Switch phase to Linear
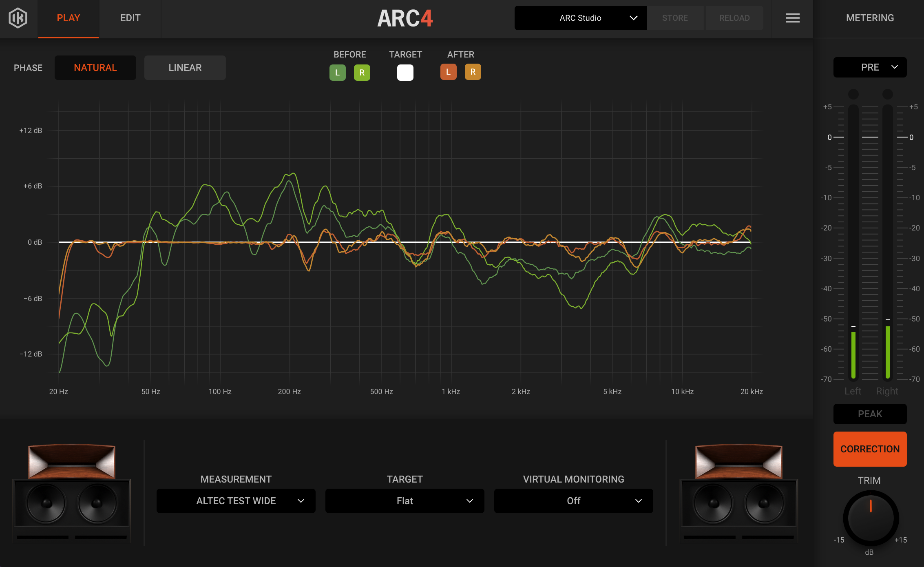Image resolution: width=924 pixels, height=567 pixels. click(x=185, y=68)
